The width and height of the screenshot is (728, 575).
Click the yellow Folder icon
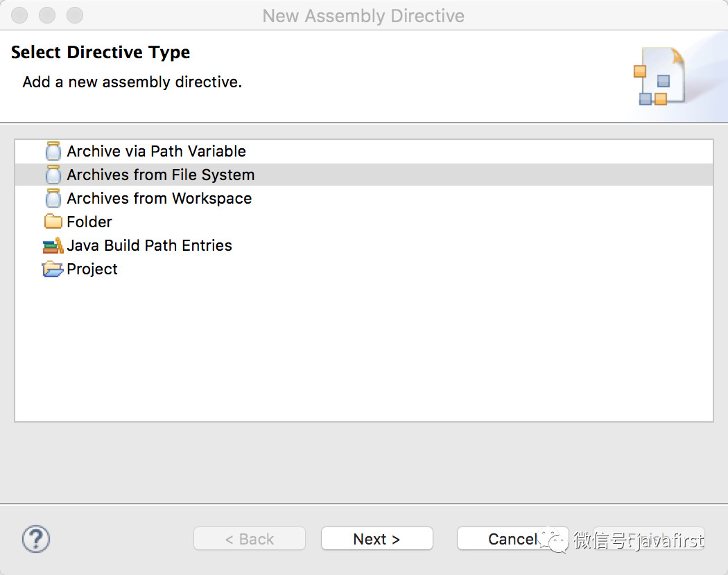(53, 222)
